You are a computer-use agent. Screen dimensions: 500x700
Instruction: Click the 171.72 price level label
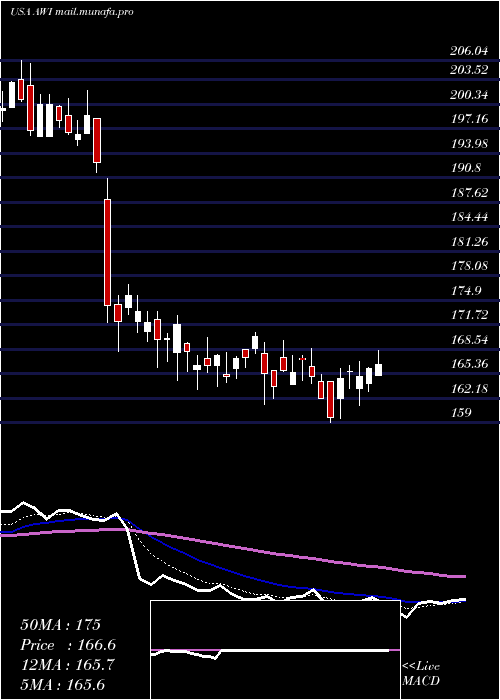[x=468, y=315]
